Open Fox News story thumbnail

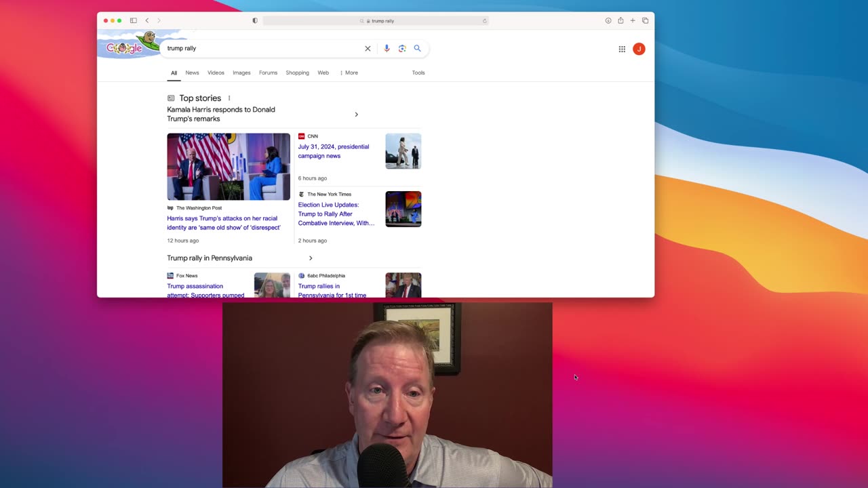272,285
